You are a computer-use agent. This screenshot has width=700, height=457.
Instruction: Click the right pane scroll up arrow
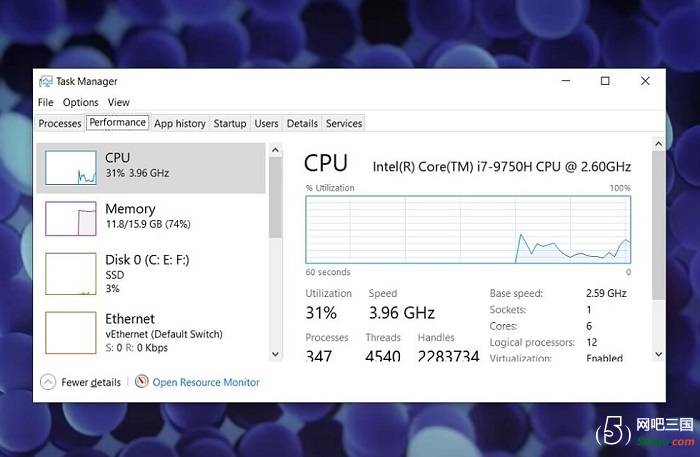pyautogui.click(x=658, y=144)
